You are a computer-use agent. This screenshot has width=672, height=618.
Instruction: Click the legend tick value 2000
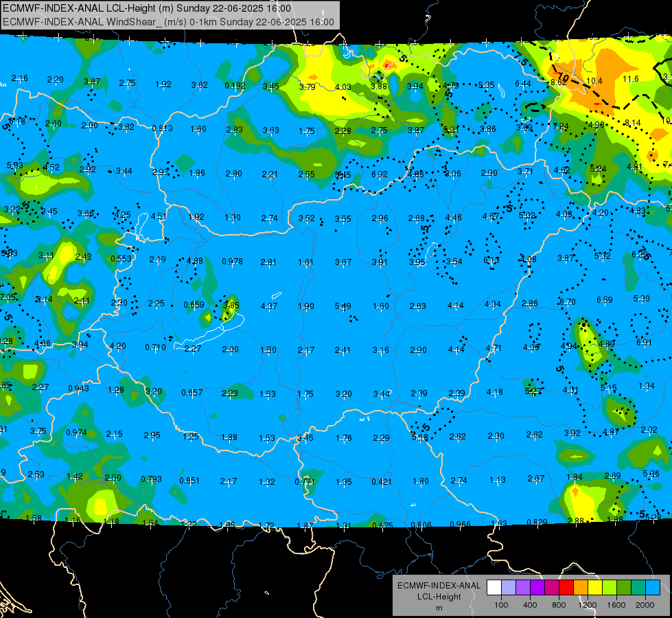(x=645, y=605)
